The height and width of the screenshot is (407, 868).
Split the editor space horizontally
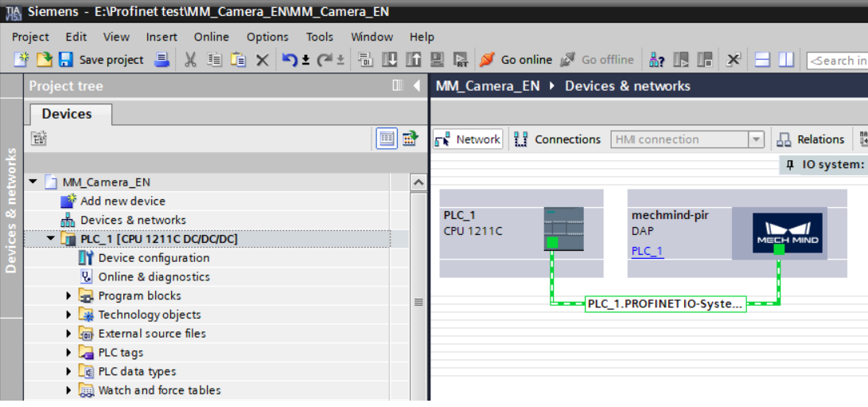click(762, 59)
